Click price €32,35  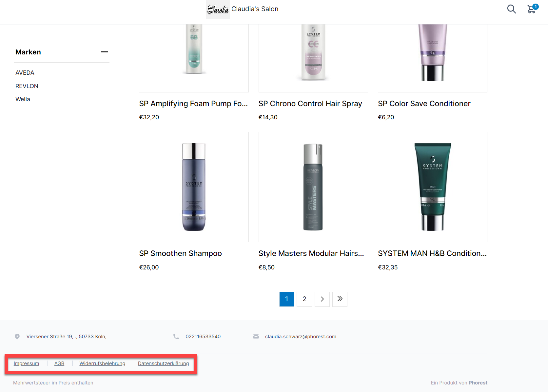[x=388, y=267]
